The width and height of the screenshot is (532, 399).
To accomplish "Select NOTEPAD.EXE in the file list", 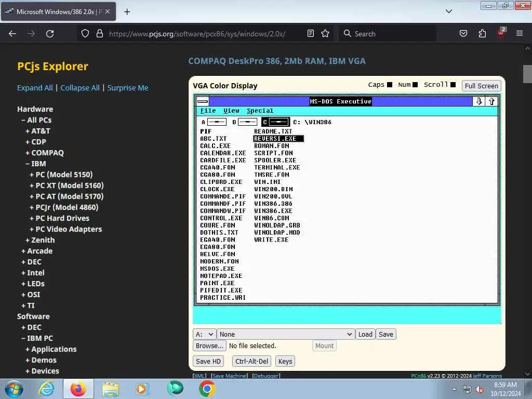I will 221,276.
